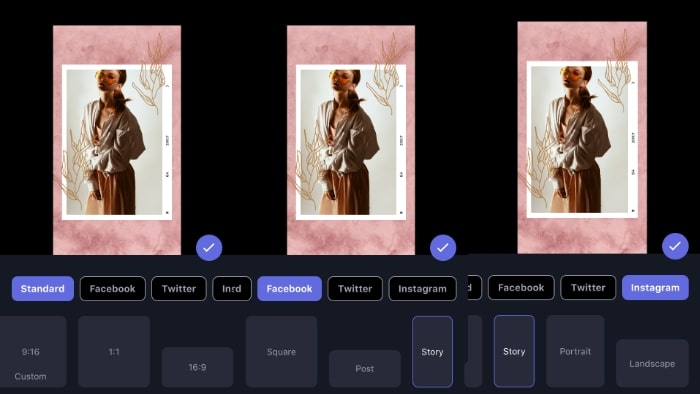
Task: Open the Facebook tab beside Standard
Action: click(112, 289)
